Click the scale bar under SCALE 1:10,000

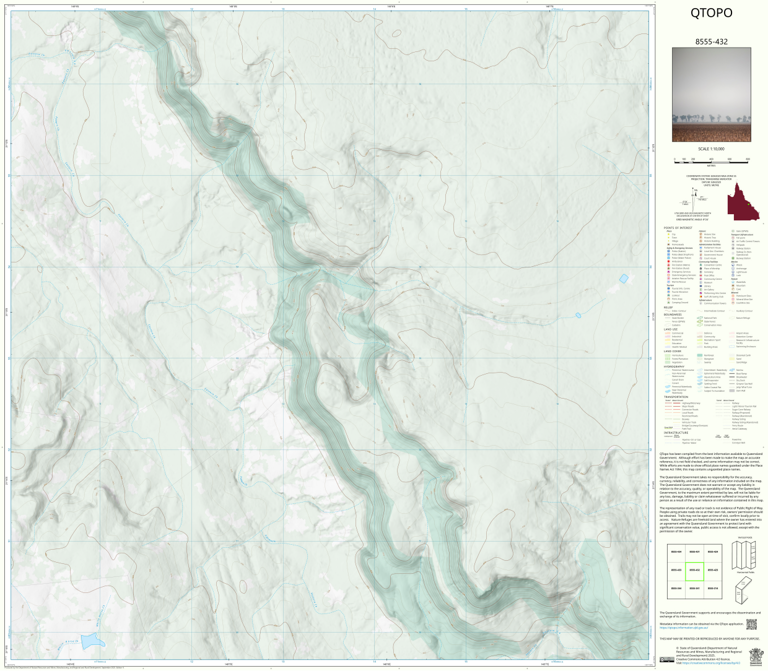click(712, 160)
